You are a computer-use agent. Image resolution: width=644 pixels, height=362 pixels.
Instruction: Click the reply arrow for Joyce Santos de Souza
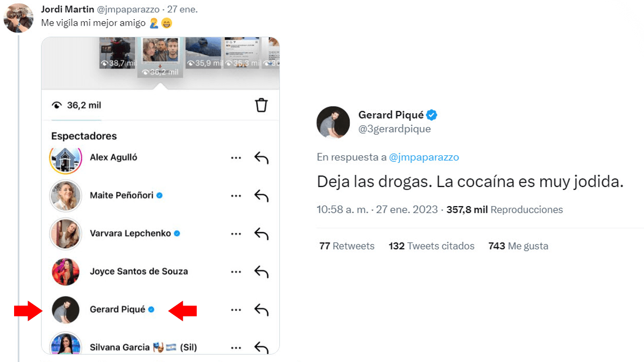coord(261,271)
